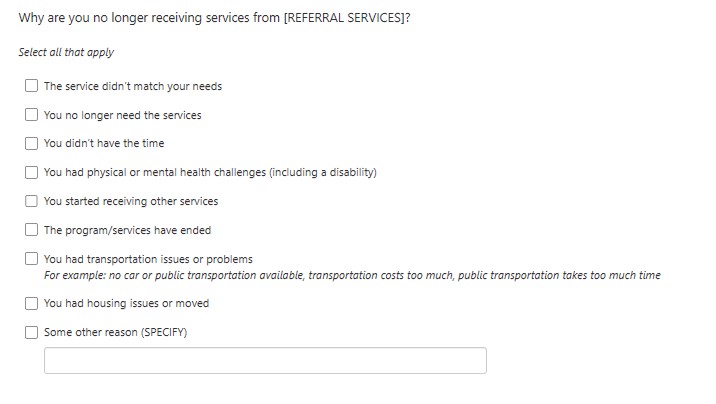Click the label text 'The service didn't match your needs'

pos(133,86)
